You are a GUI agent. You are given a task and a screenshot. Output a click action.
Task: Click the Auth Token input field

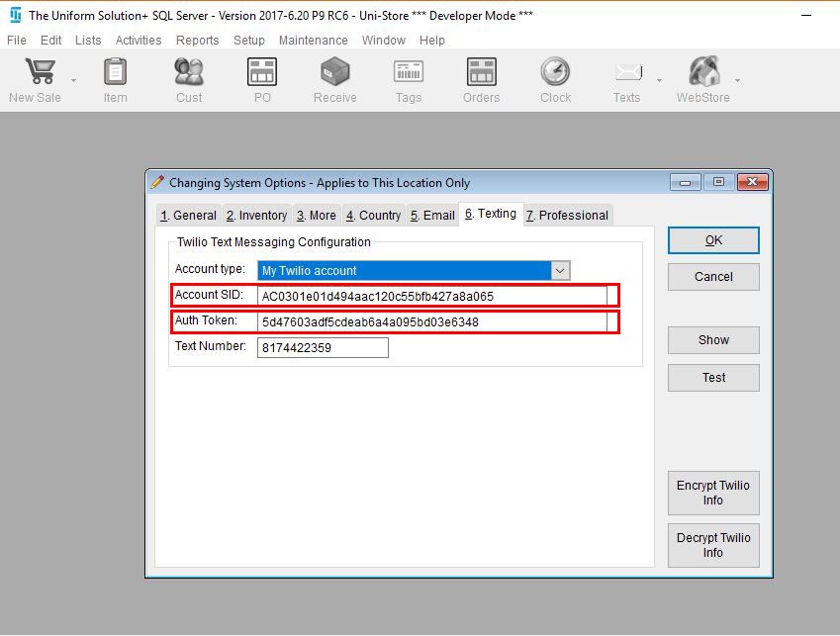(431, 321)
